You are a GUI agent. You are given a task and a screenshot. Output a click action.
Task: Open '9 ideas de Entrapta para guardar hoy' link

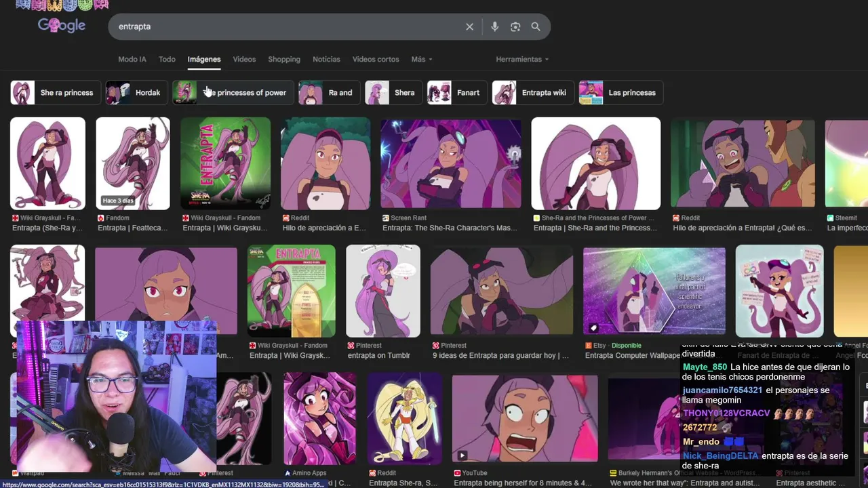tap(500, 356)
